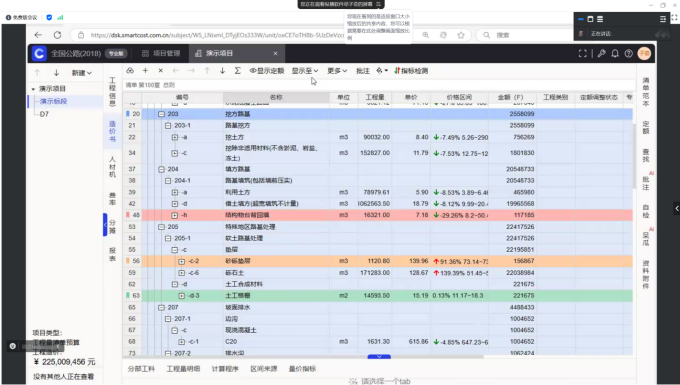Click the fullscreen icon in header

(x=582, y=53)
